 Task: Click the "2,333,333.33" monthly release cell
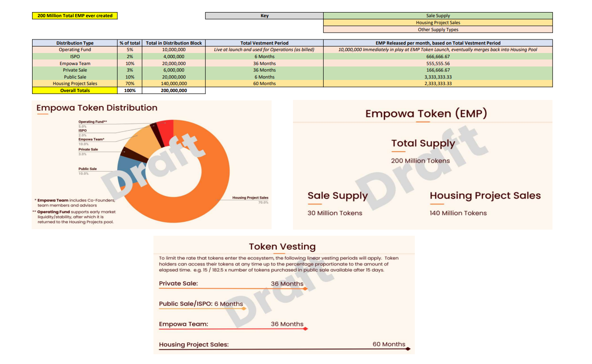tap(438, 84)
